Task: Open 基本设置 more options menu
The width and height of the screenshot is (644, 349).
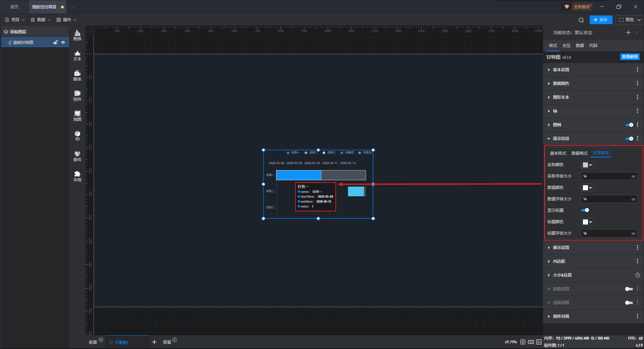Action: tap(637, 69)
